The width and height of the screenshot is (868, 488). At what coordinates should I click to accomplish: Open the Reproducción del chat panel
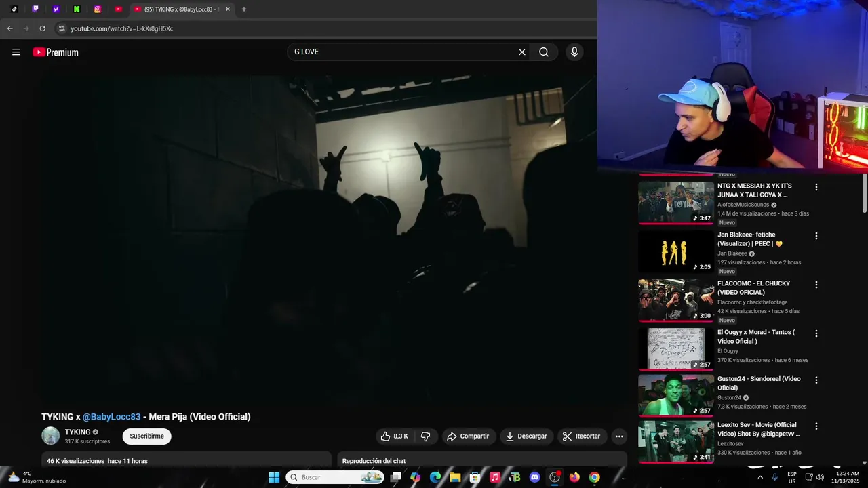click(482, 461)
